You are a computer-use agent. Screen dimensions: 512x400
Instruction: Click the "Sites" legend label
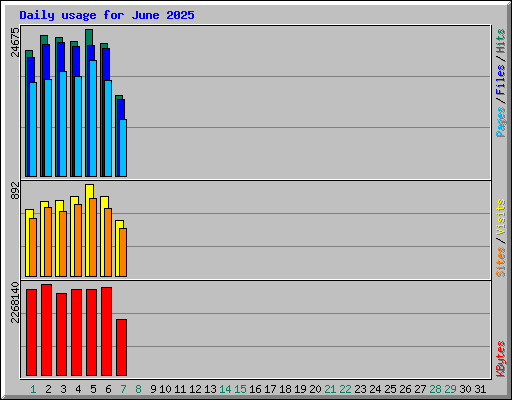tap(501, 262)
